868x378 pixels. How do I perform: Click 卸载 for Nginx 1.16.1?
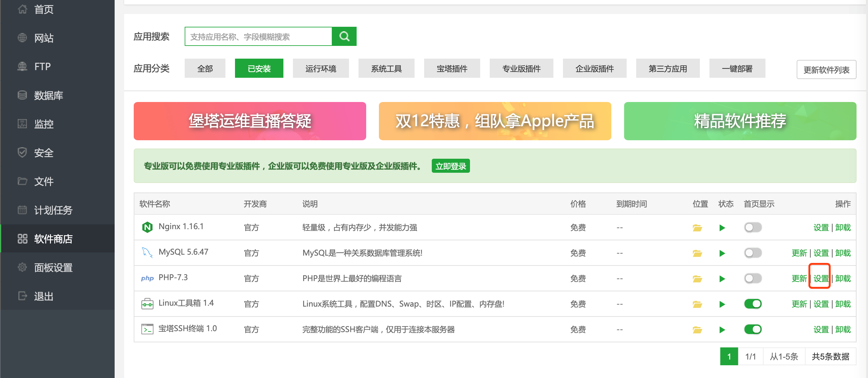[x=843, y=228]
